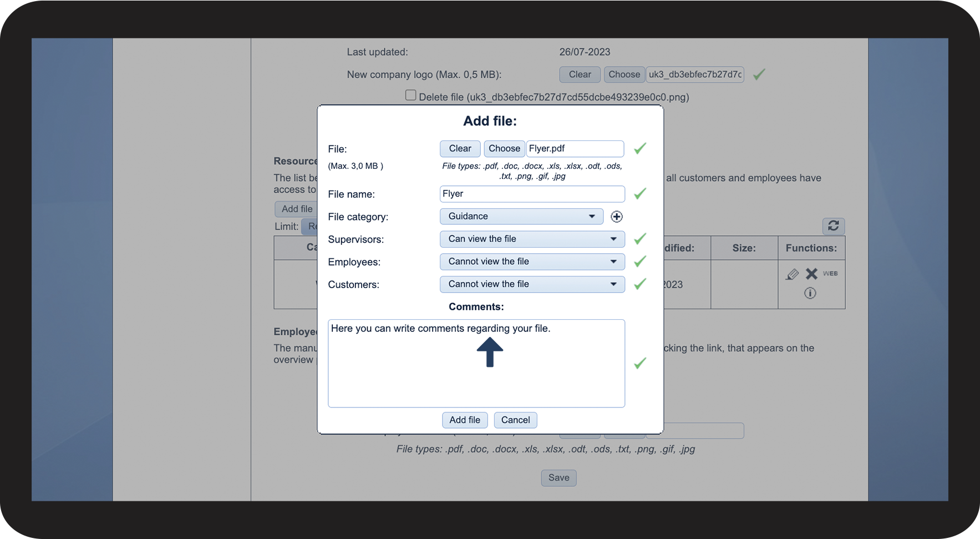Image resolution: width=980 pixels, height=539 pixels.
Task: Click the pencil edit icon in Functions column
Action: click(792, 274)
